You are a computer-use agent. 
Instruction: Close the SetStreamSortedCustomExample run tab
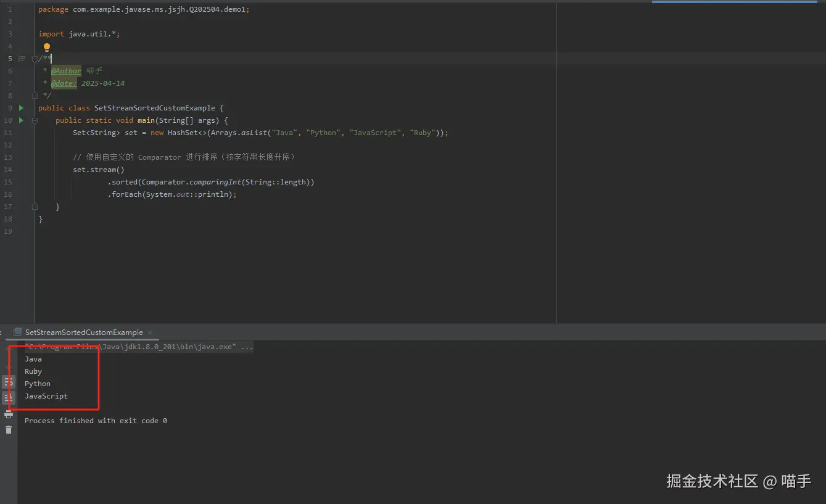(x=149, y=332)
